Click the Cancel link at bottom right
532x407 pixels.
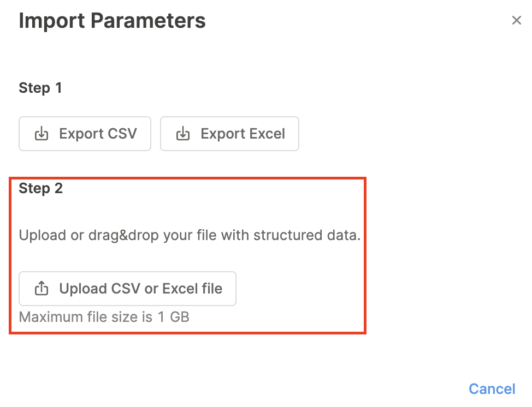click(492, 388)
